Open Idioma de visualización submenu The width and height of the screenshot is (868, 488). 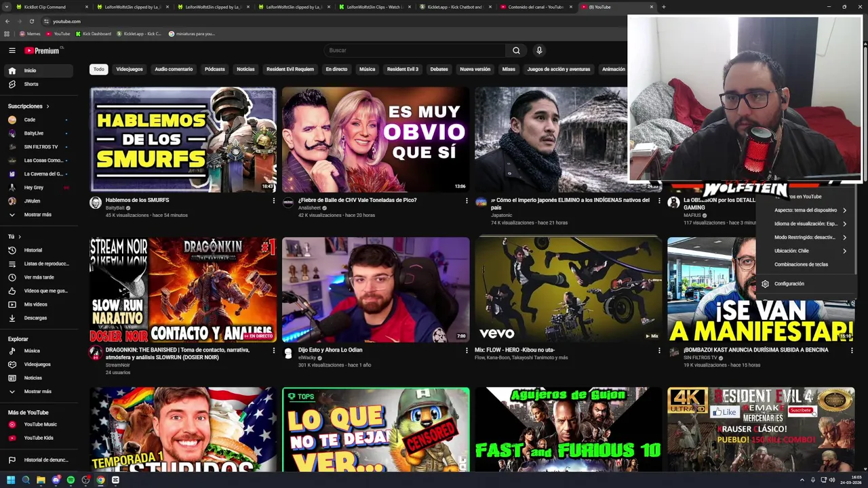(807, 224)
